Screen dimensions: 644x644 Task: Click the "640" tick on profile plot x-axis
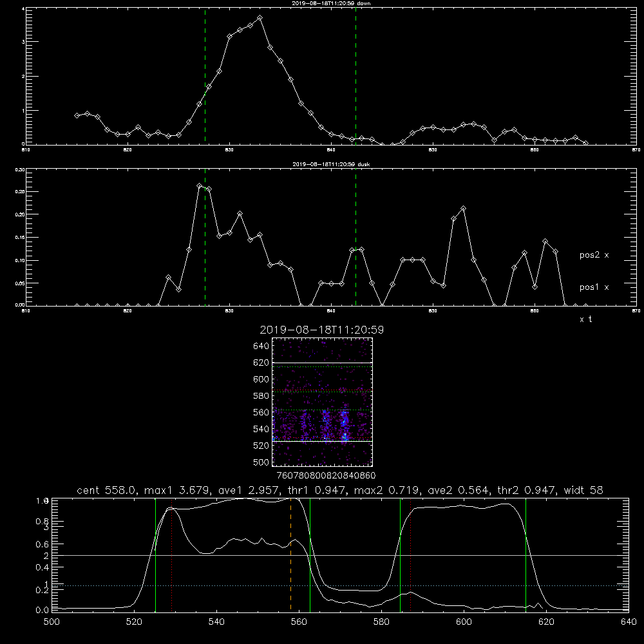click(629, 622)
